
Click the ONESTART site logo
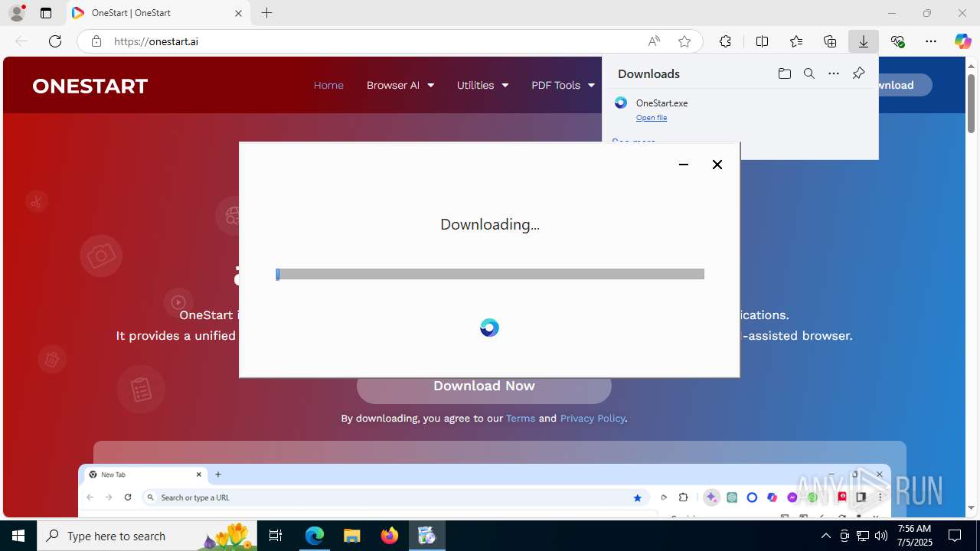pos(90,86)
